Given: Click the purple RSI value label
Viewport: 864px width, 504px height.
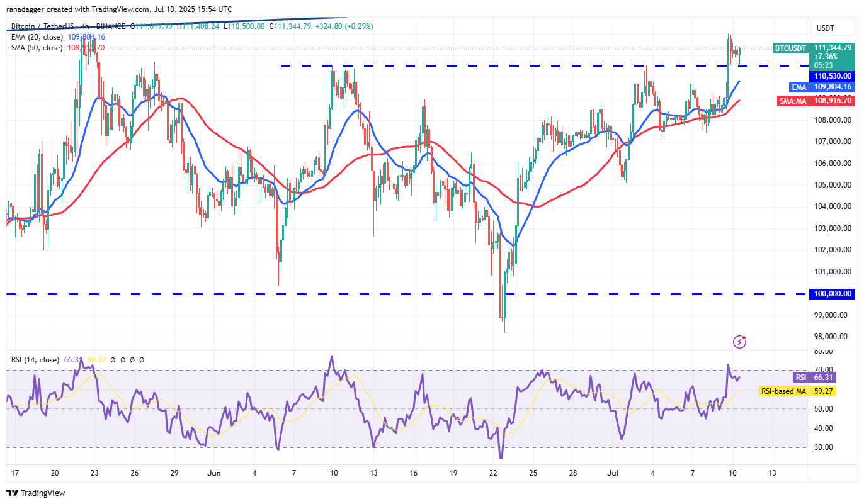Looking at the screenshot, I should tap(799, 378).
